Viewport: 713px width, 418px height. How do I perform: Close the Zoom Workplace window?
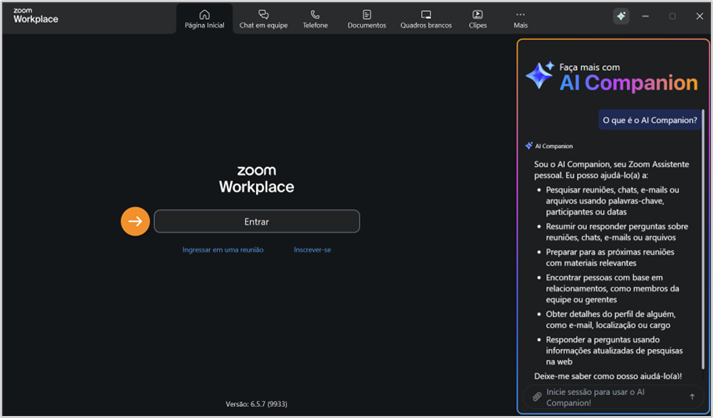(x=699, y=16)
